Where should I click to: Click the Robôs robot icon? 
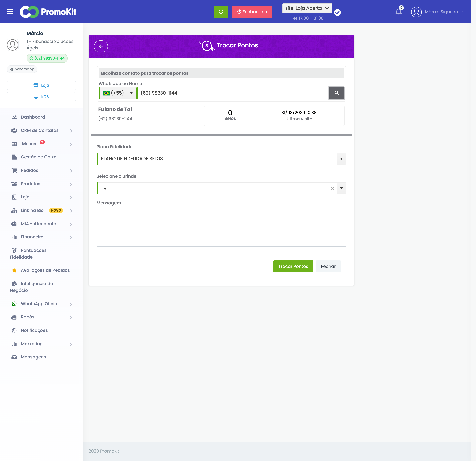14,317
